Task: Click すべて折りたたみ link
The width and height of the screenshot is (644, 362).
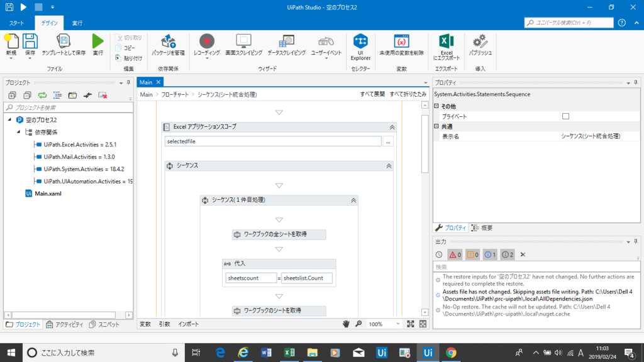Action: click(x=408, y=94)
